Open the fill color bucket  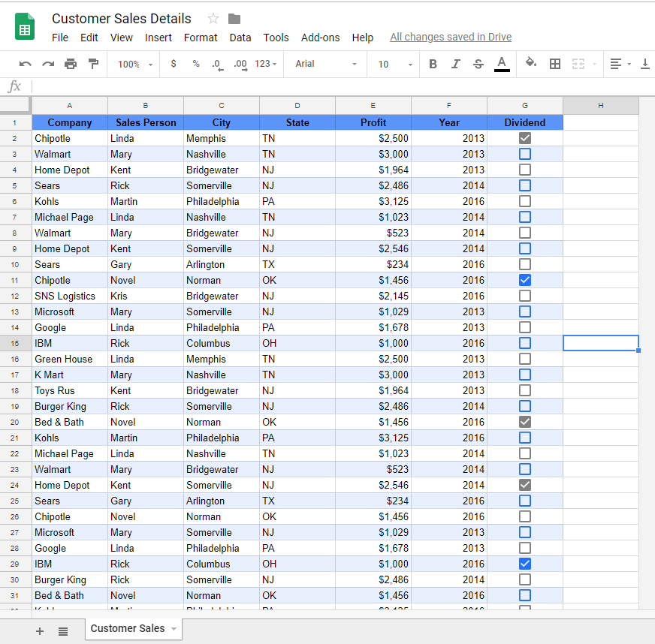click(531, 63)
